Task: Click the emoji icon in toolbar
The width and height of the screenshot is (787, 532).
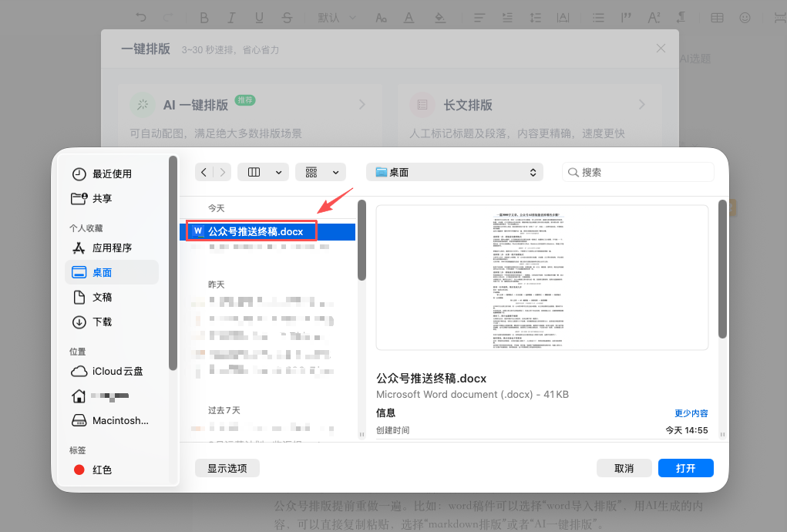Action: pos(745,18)
